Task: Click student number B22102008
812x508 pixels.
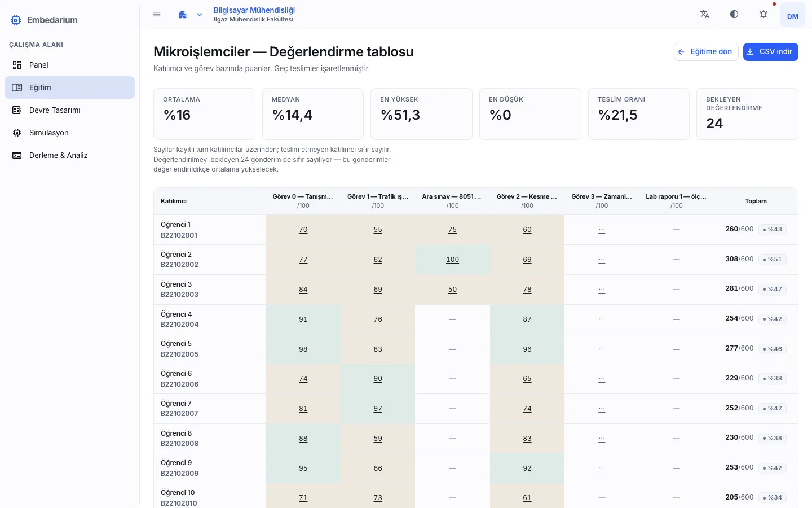Action: (x=179, y=444)
